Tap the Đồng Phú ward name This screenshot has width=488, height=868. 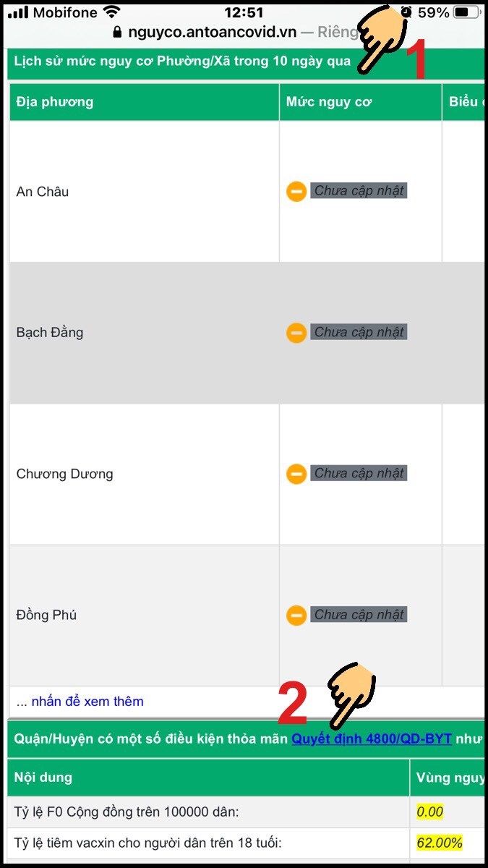pyautogui.click(x=46, y=616)
